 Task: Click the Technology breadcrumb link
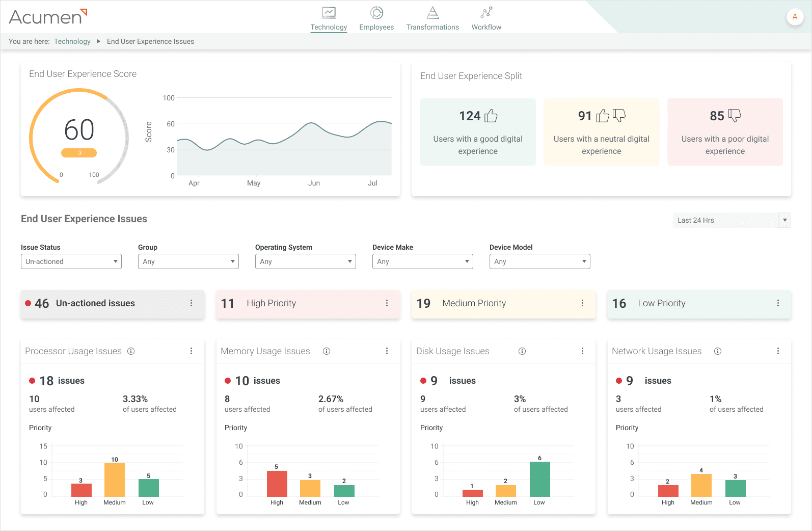[x=72, y=41]
